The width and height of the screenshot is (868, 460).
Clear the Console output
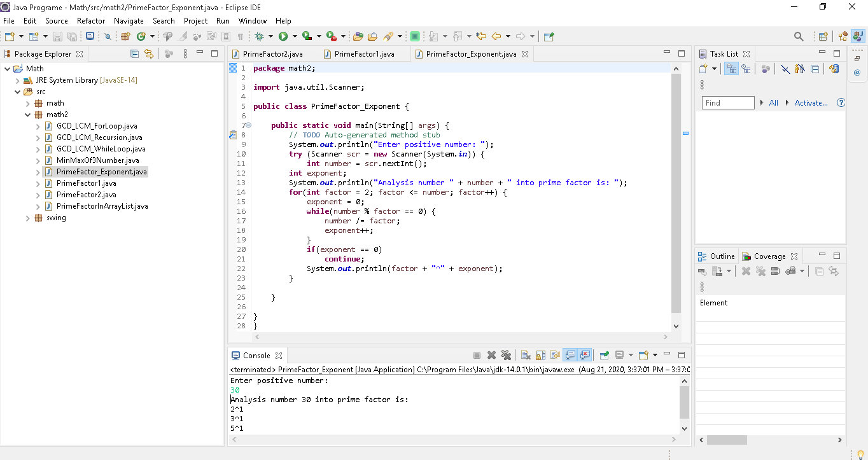[525, 355]
